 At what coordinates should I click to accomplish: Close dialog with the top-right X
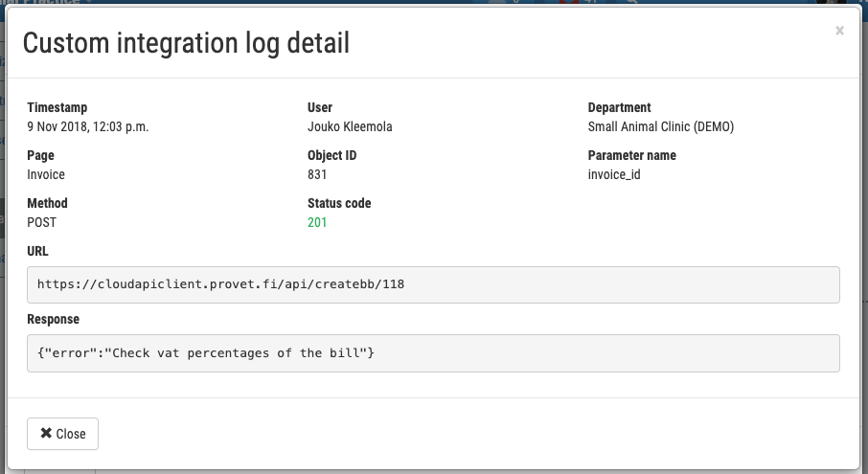(x=839, y=31)
